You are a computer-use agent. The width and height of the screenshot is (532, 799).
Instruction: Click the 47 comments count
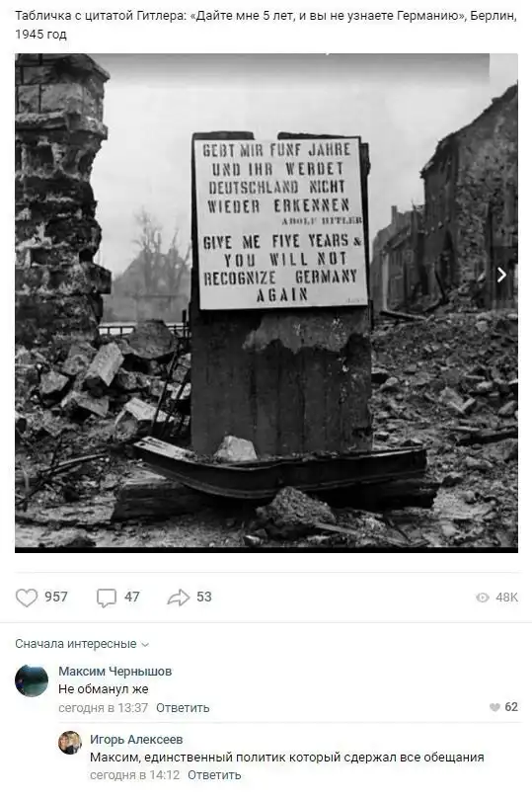(132, 597)
